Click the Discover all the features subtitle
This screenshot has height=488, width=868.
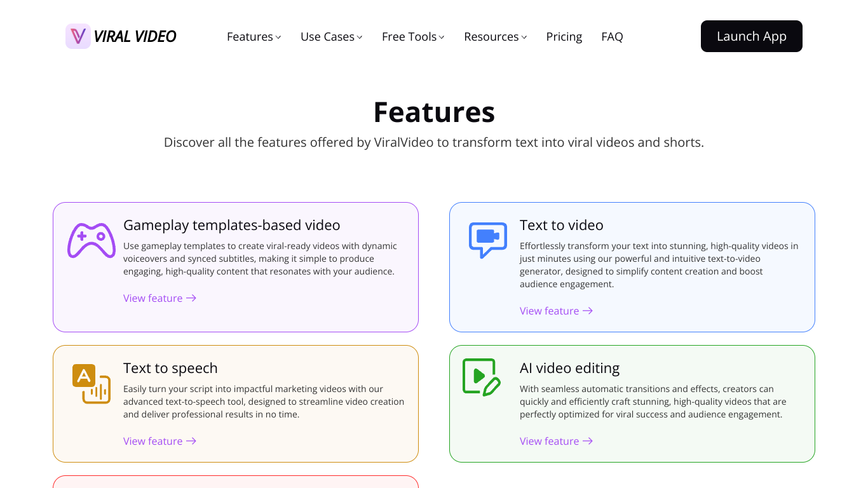pyautogui.click(x=434, y=142)
